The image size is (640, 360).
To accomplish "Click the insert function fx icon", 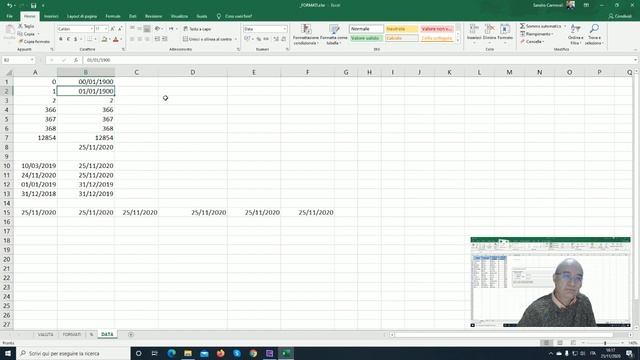I will (76, 60).
